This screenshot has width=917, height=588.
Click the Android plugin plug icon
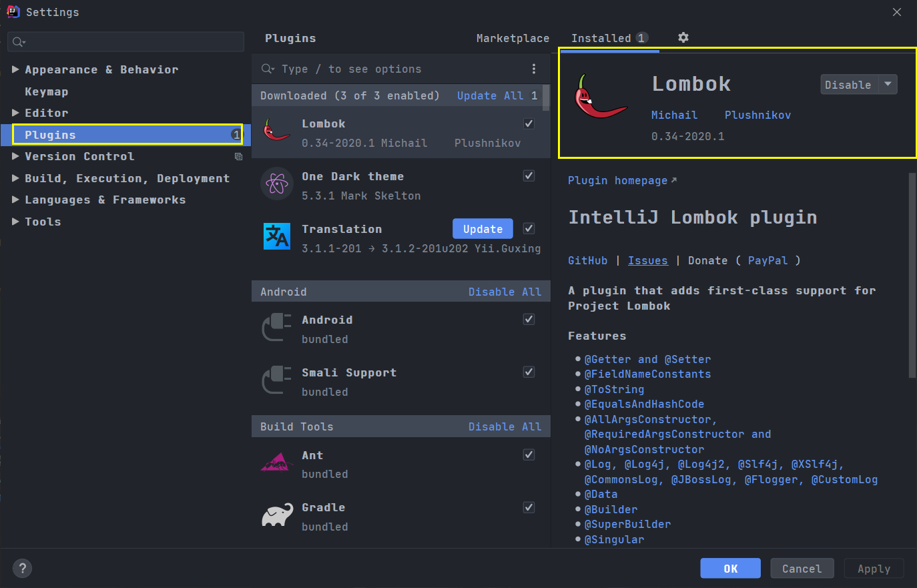276,327
